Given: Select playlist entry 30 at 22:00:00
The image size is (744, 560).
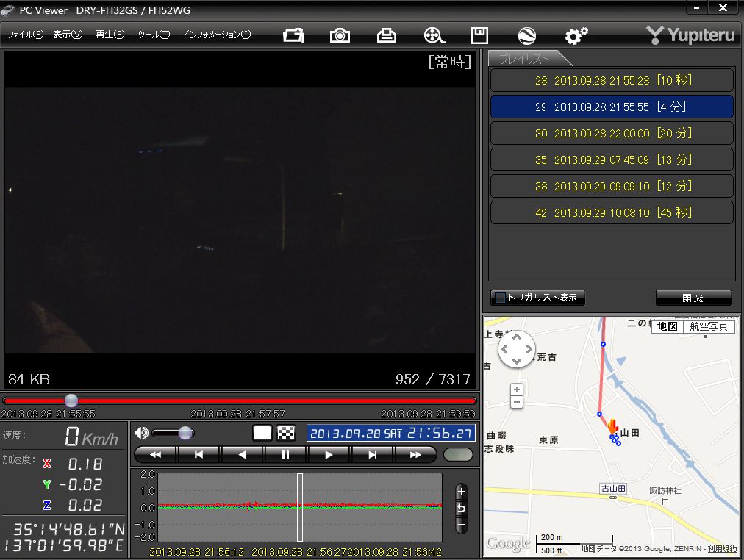Looking at the screenshot, I should coord(612,133).
